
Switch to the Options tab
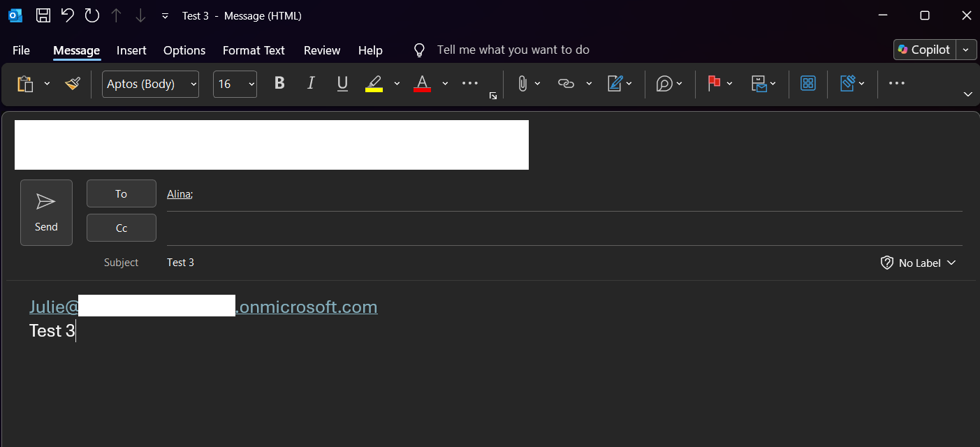(x=184, y=50)
